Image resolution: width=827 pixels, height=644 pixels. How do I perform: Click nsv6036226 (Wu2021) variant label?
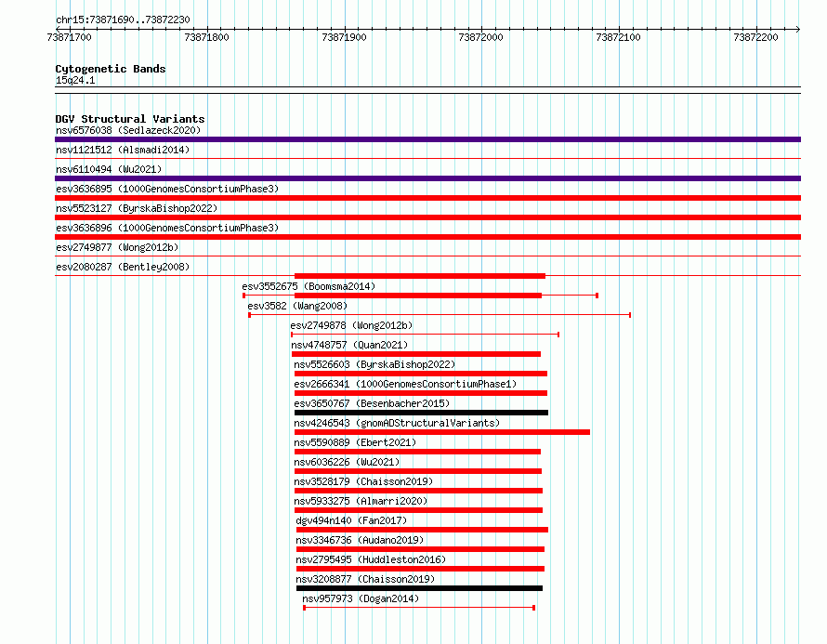point(347,462)
